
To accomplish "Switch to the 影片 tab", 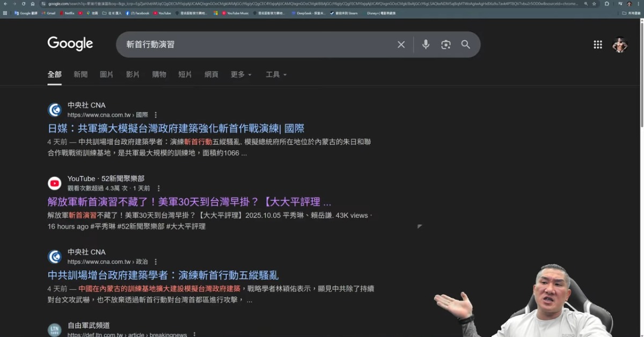I will 133,75.
